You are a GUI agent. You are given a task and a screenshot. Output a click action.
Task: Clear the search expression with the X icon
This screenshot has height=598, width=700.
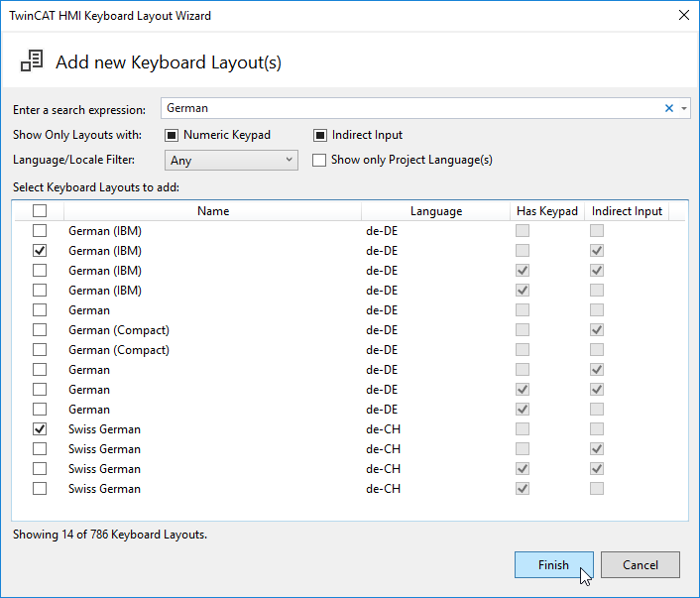click(x=668, y=108)
